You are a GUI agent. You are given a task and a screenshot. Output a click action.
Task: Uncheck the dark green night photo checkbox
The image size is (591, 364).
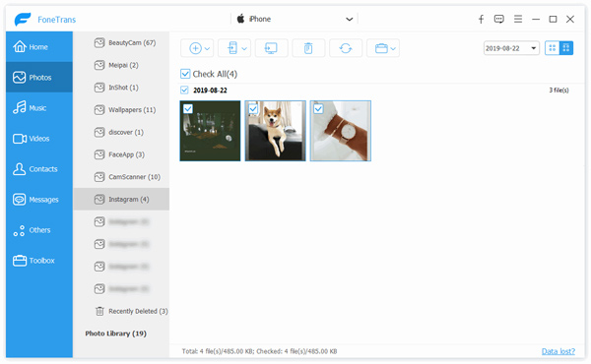pos(188,109)
